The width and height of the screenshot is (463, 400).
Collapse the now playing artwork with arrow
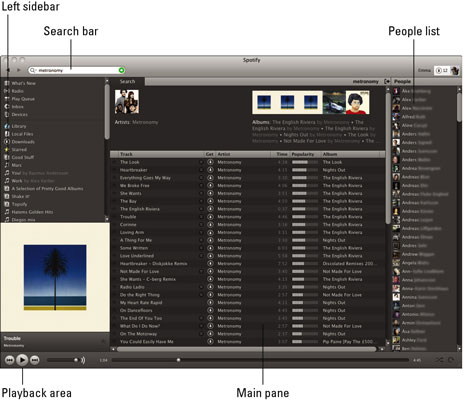(103, 341)
